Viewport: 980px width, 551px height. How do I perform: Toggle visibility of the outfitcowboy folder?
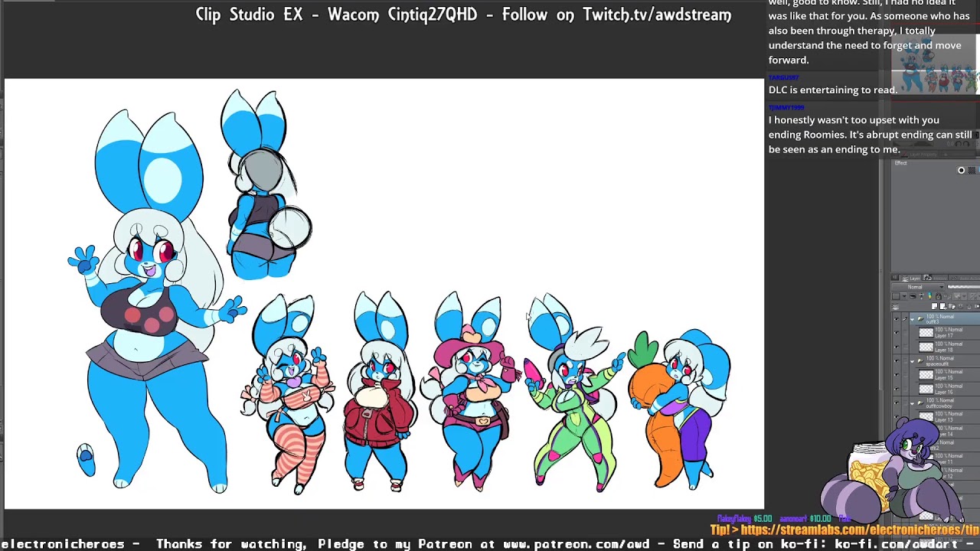pyautogui.click(x=897, y=403)
